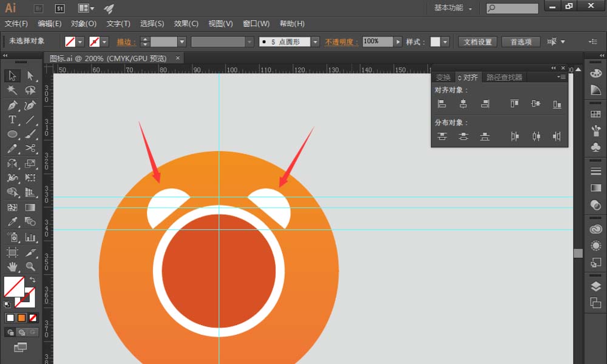The height and width of the screenshot is (364, 607).
Task: Open the Layers panel from right dock
Action: pyautogui.click(x=595, y=286)
